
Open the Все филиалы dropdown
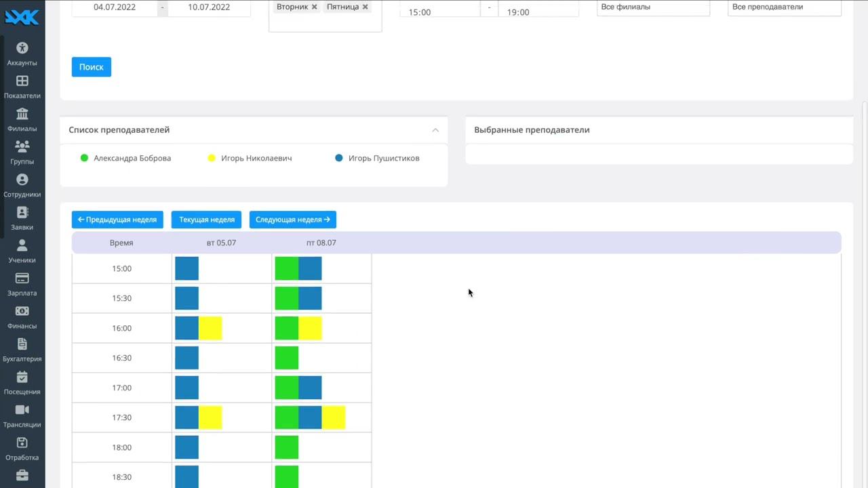tap(653, 7)
